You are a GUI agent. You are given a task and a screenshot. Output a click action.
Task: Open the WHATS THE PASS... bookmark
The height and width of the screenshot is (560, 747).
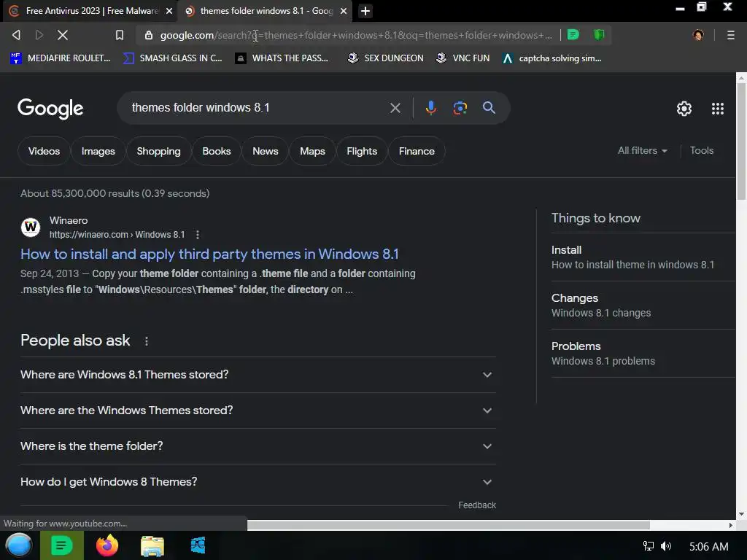point(282,58)
